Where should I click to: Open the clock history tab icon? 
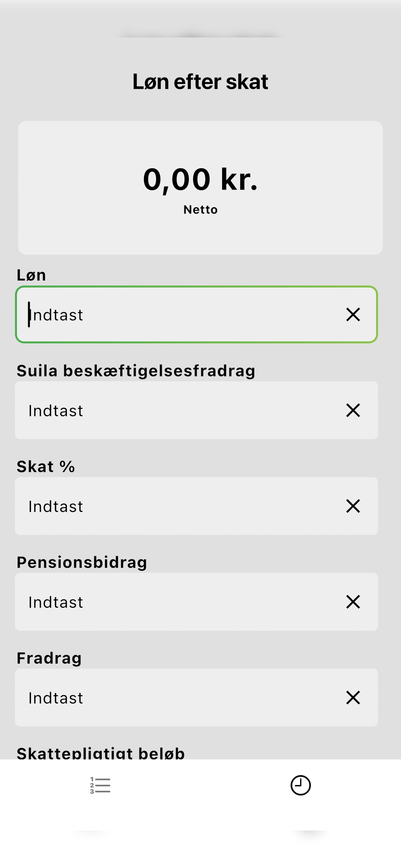click(301, 785)
